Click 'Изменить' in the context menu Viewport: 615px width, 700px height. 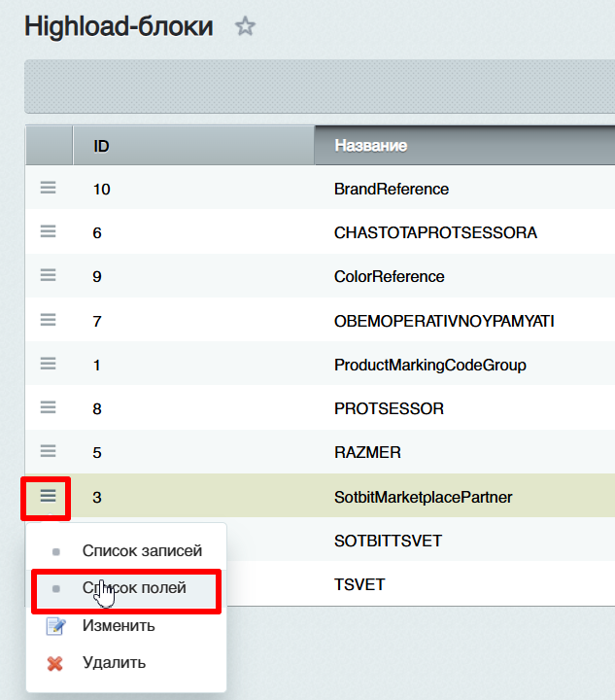pyautogui.click(x=119, y=625)
